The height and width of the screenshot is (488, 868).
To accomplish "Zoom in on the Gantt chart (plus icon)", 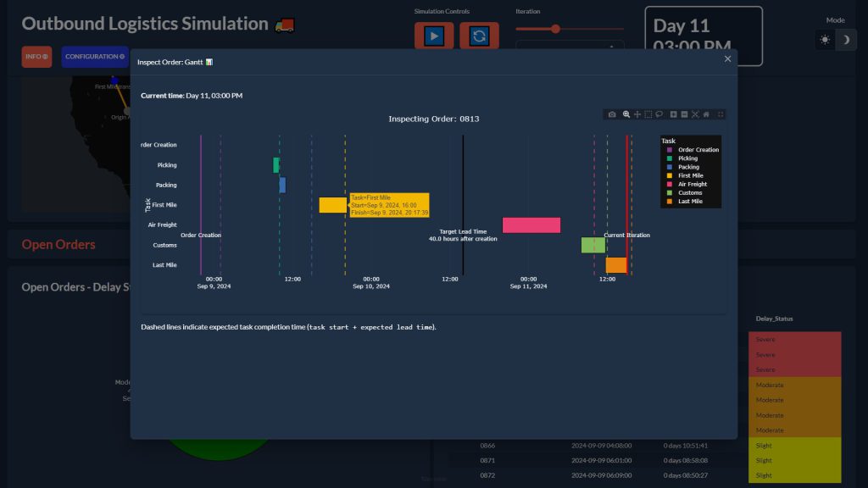I will coord(673,114).
